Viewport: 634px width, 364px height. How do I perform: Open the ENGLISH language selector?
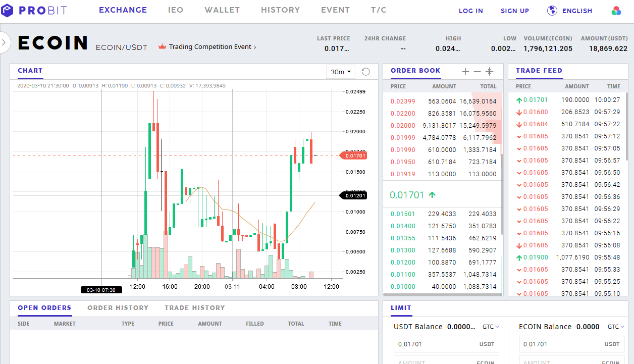point(577,11)
